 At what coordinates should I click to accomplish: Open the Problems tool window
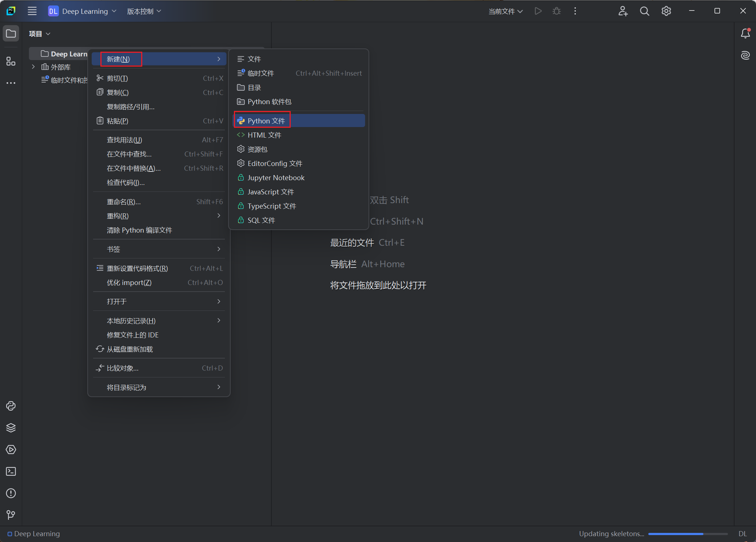tap(11, 493)
